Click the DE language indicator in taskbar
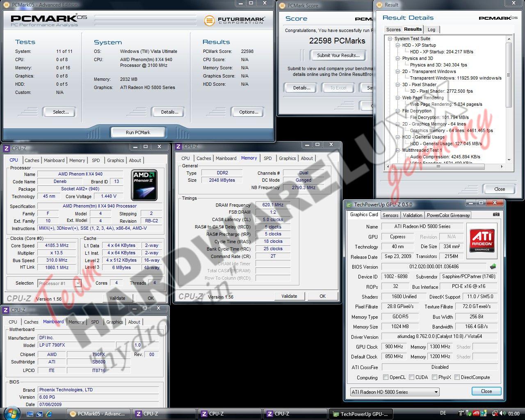Screen dimensions: 525x420 [443, 413]
